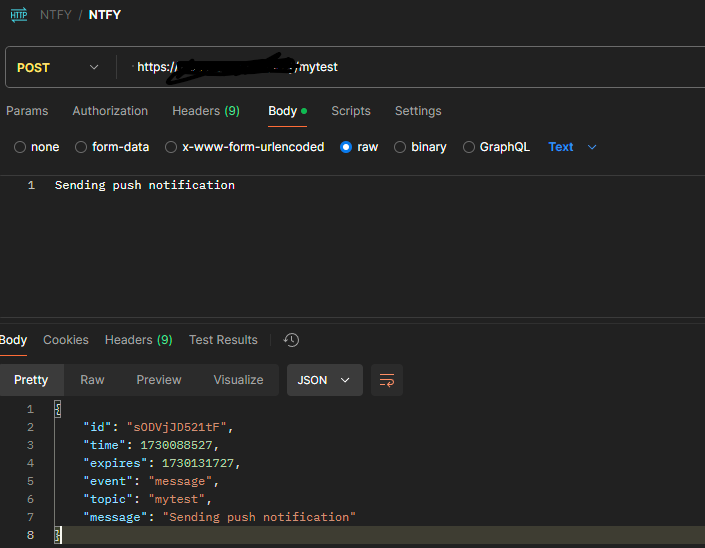Open the response Headers (9) tab
The height and width of the screenshot is (548, 705).
(138, 340)
